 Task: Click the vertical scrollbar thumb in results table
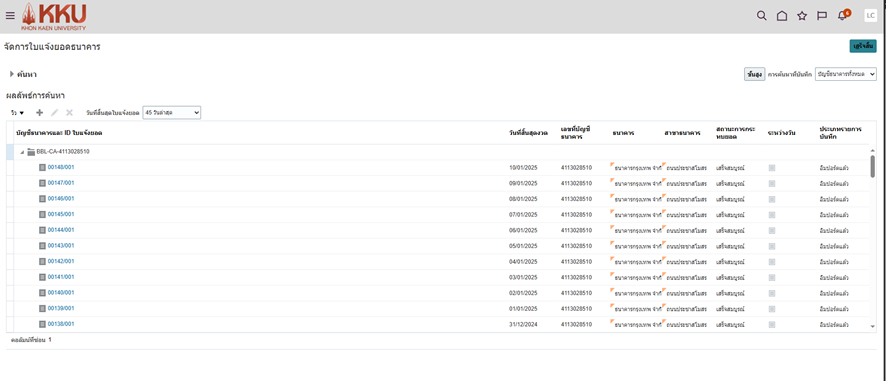click(873, 166)
